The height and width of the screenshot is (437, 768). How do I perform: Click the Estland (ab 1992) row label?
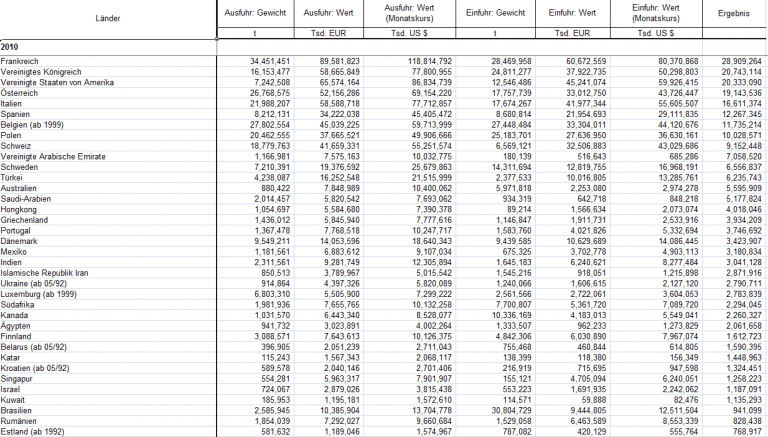[x=35, y=431]
